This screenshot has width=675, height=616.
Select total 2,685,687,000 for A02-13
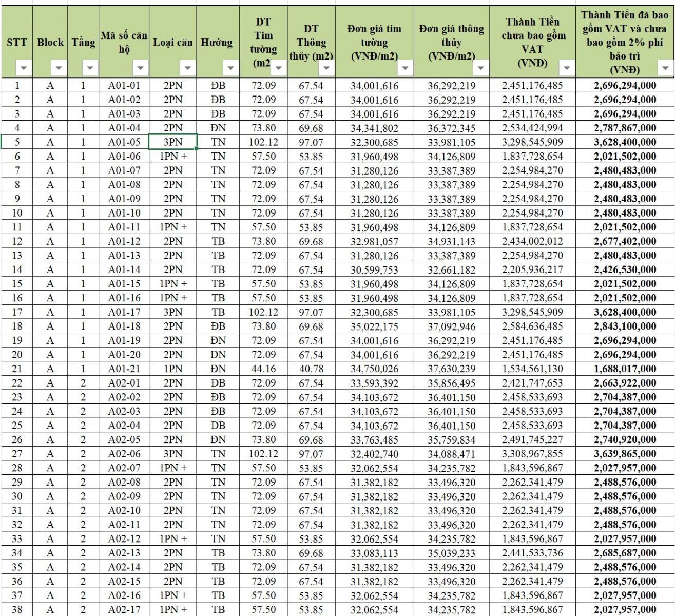point(625,553)
